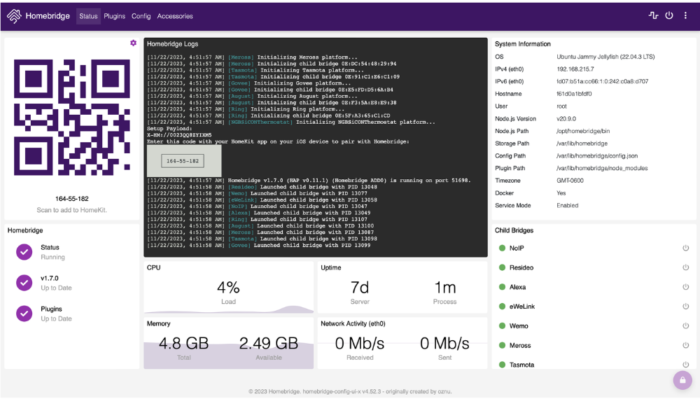This screenshot has height=420, width=700.
Task: Click the IPv4 address 192.168.215.7
Action: pyautogui.click(x=575, y=69)
